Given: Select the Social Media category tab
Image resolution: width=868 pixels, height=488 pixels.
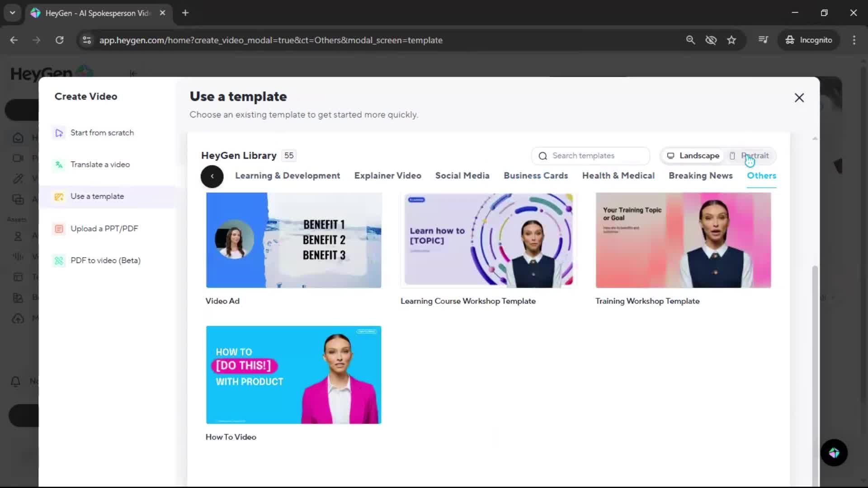Looking at the screenshot, I should pyautogui.click(x=462, y=176).
